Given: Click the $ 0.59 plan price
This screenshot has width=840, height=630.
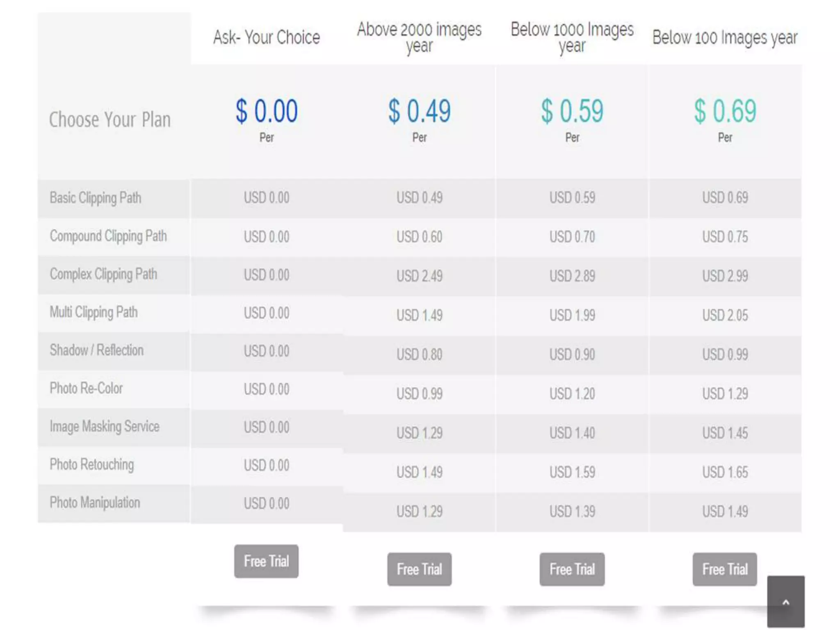Looking at the screenshot, I should (572, 111).
